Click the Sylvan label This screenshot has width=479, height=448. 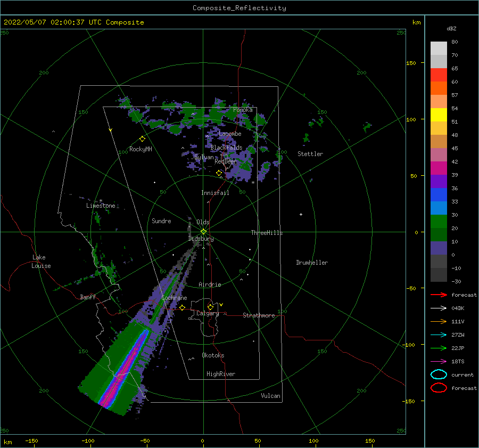204,157
